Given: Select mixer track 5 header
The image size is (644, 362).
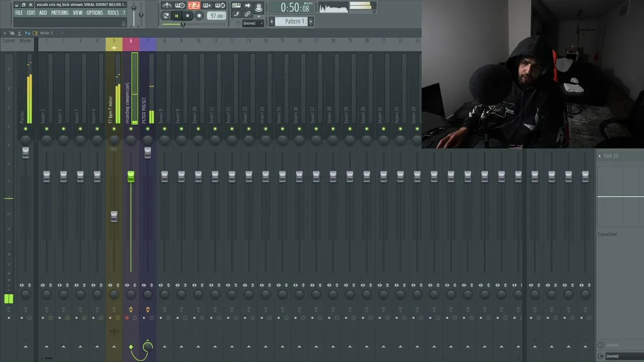Looking at the screenshot, I should coord(114,44).
